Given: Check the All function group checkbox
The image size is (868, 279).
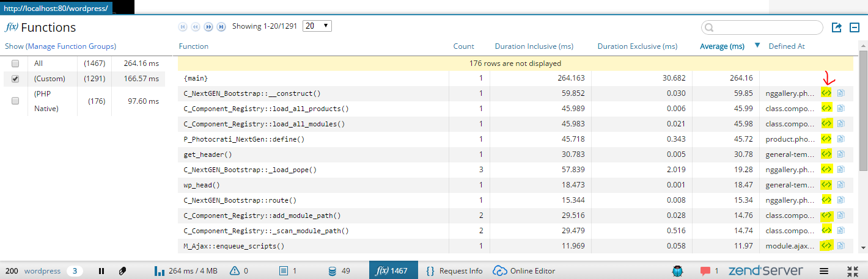Looking at the screenshot, I should 15,63.
